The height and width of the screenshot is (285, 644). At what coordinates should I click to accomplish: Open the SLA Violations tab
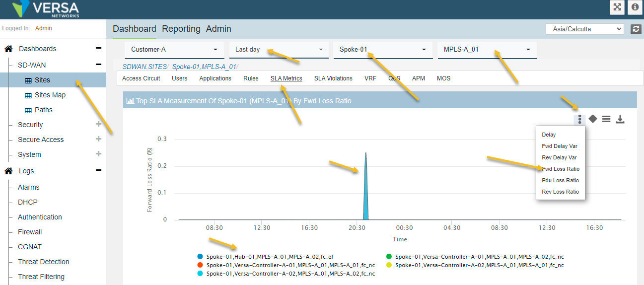click(333, 78)
